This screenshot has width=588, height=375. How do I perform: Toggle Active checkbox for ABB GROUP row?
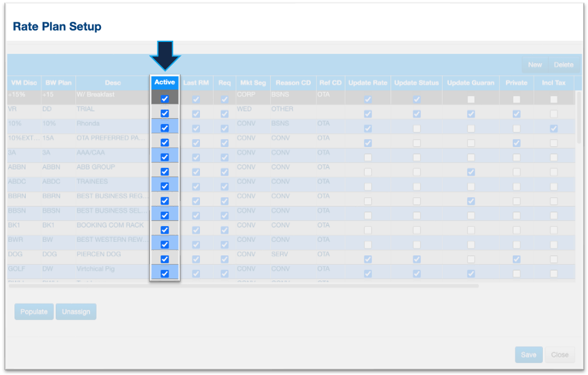[165, 172]
